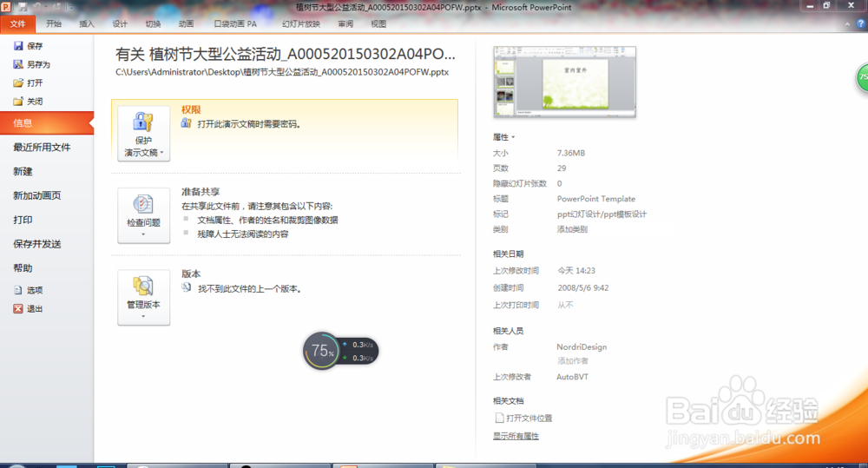Switch to the Insert tab
The height and width of the screenshot is (468, 868).
[87, 23]
